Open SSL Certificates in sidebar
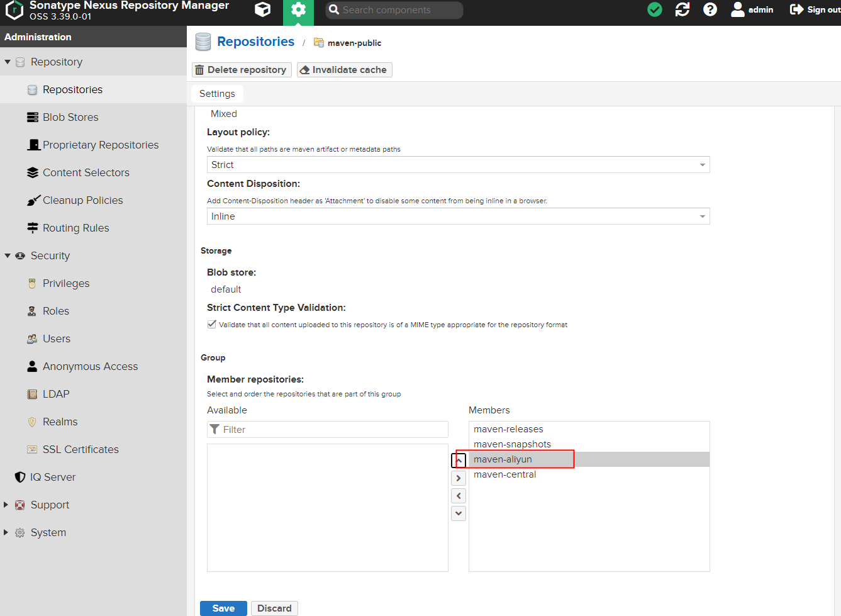 point(93,449)
